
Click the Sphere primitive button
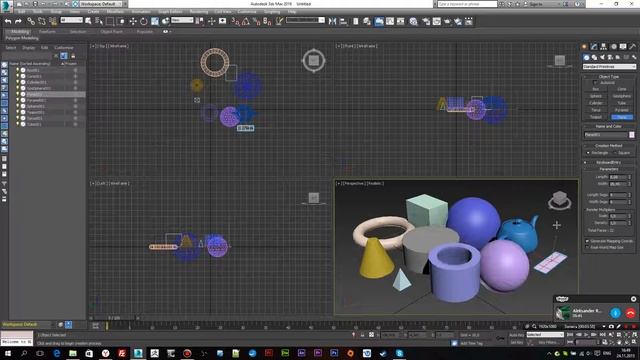tap(596, 96)
